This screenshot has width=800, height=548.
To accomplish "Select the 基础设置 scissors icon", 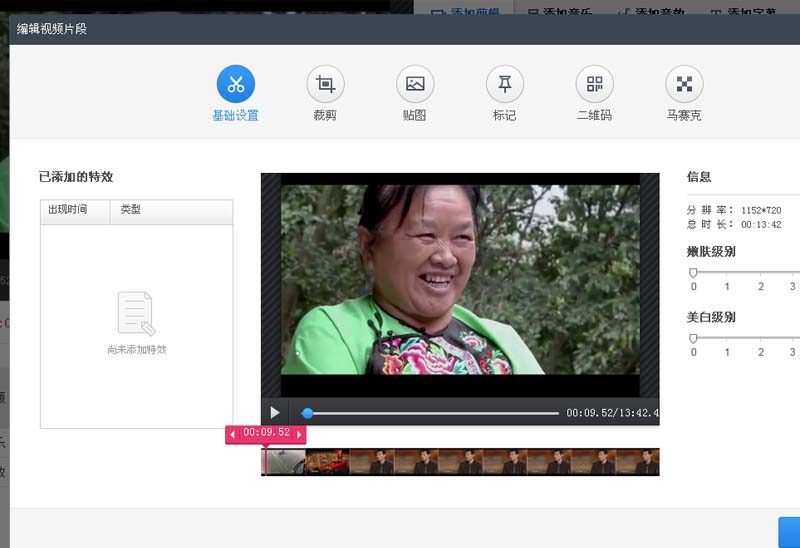I will pos(236,84).
